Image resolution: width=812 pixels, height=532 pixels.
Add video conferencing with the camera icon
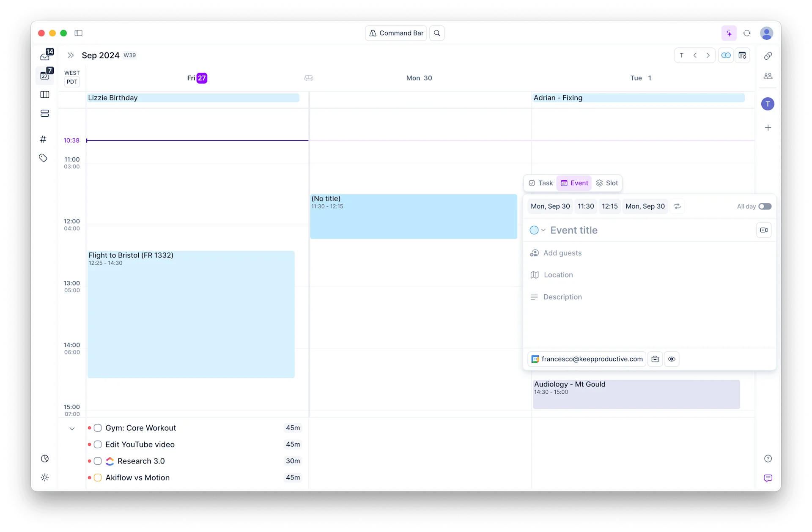(763, 230)
